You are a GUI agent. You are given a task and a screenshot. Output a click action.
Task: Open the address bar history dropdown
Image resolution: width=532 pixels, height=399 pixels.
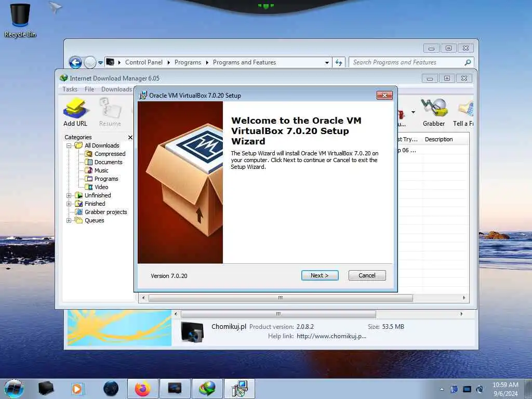[x=327, y=63]
